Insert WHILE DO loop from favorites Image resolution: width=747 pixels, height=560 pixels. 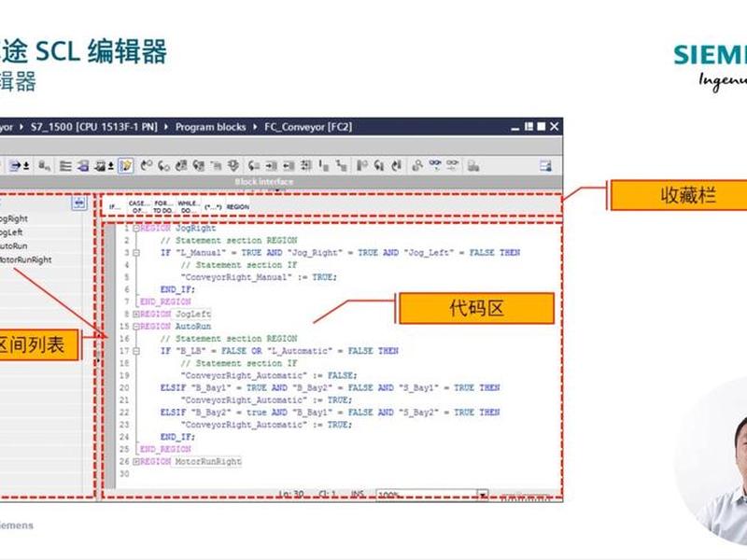click(189, 206)
